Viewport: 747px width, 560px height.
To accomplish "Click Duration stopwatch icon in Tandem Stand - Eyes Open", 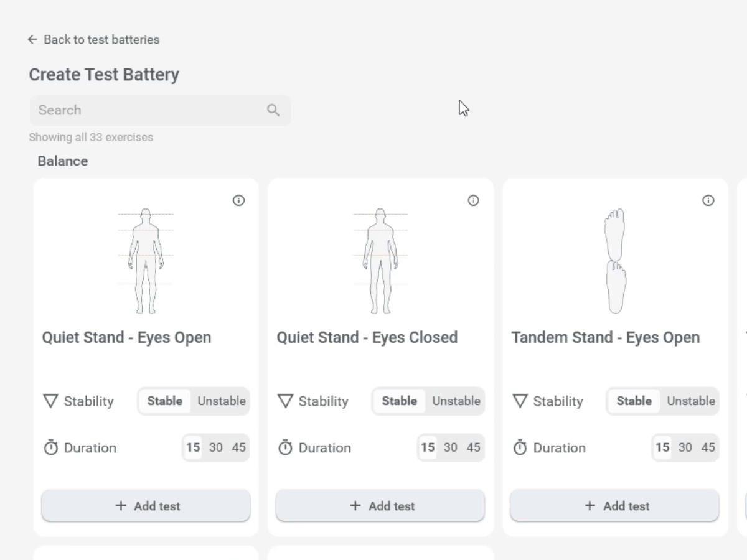I will pos(520,447).
